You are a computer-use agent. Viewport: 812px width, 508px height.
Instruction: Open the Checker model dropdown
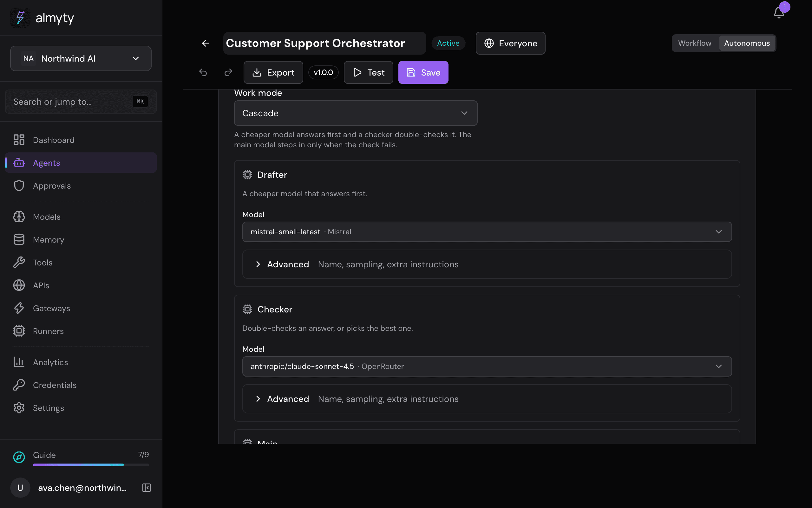(x=487, y=366)
